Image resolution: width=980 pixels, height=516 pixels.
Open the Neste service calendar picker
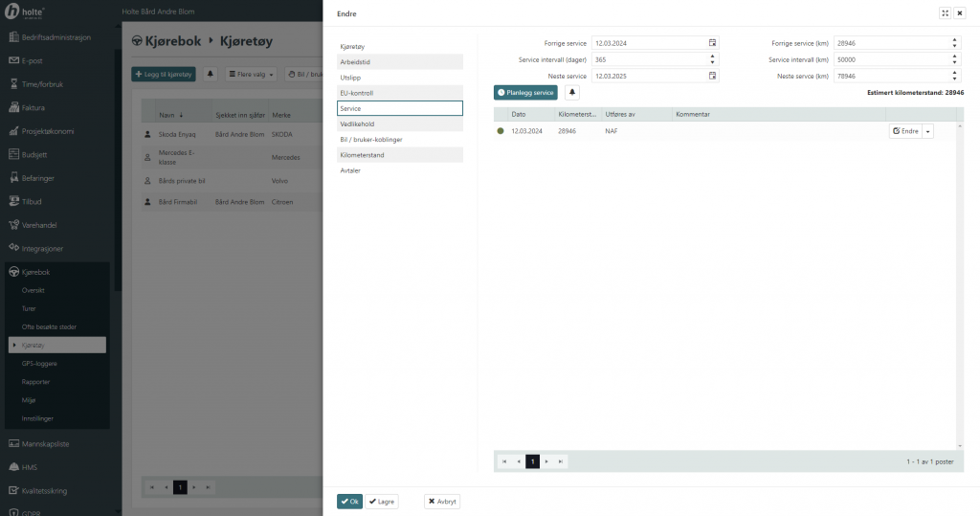click(x=712, y=76)
